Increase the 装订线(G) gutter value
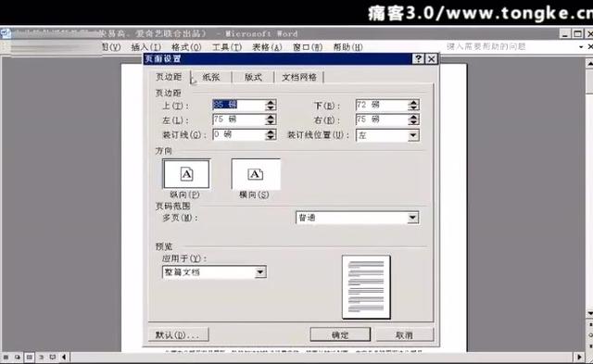This screenshot has width=593, height=364. (x=271, y=132)
